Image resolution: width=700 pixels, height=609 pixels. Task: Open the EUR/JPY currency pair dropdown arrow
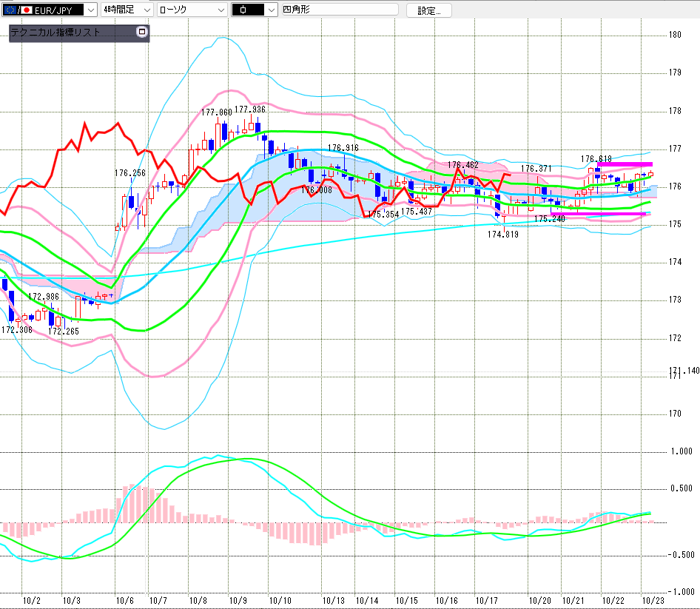coord(90,10)
